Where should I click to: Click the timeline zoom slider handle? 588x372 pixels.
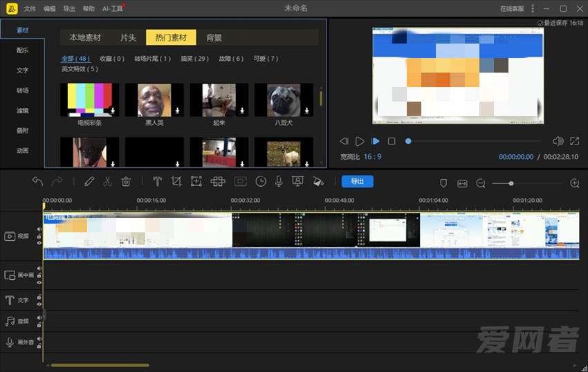[x=511, y=183]
